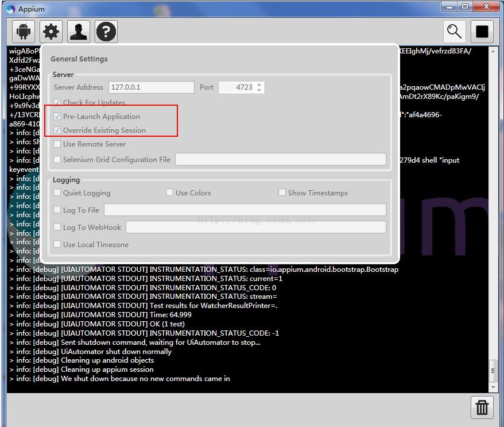Toggle Override Existing Session checkbox

coord(57,130)
